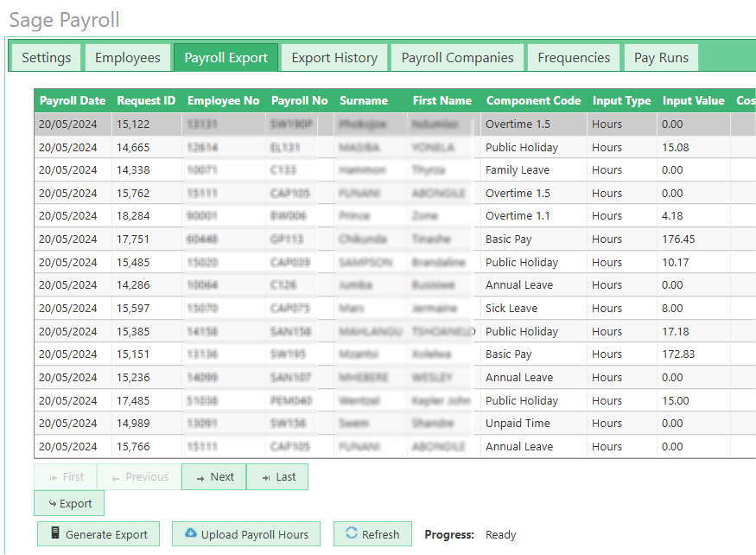Sort by Payroll No column header
Viewport: 756px width, 555px height.
[300, 101]
